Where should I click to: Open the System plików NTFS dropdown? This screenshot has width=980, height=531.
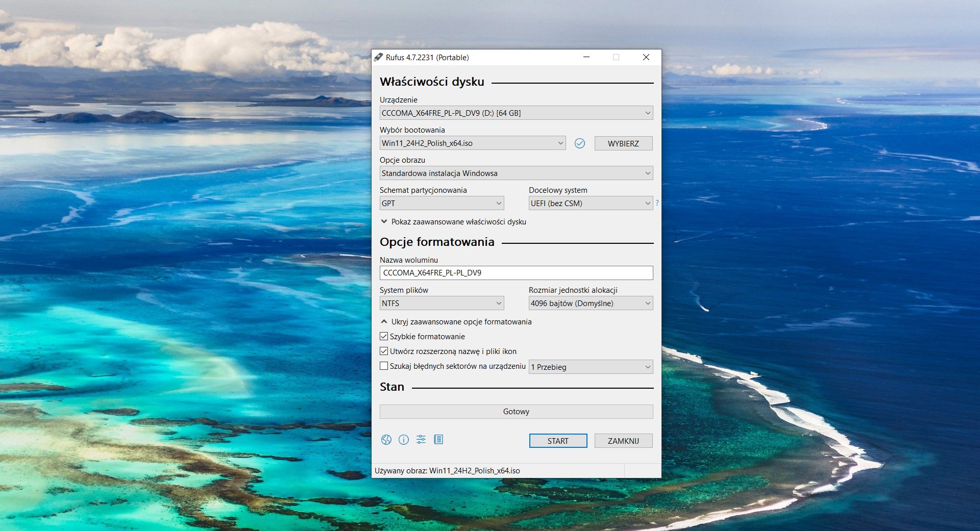point(442,304)
